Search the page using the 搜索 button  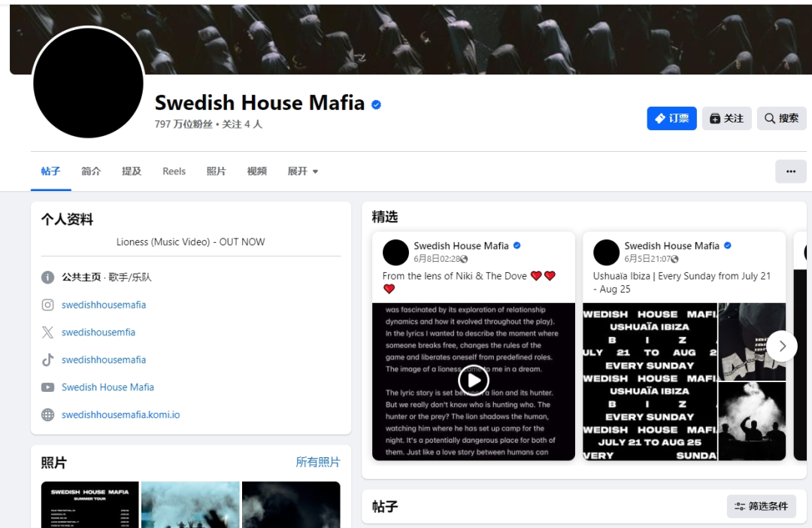781,118
